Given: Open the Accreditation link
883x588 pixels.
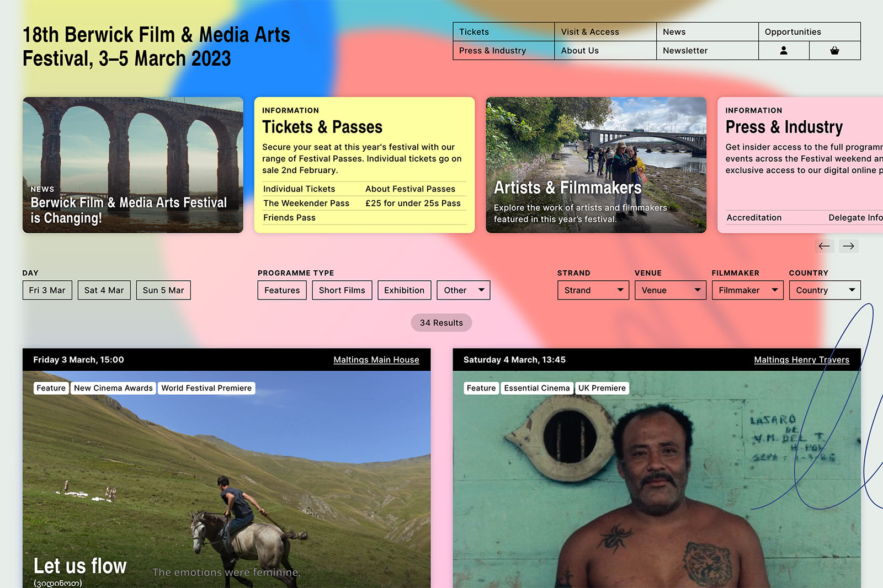Looking at the screenshot, I should [x=754, y=217].
